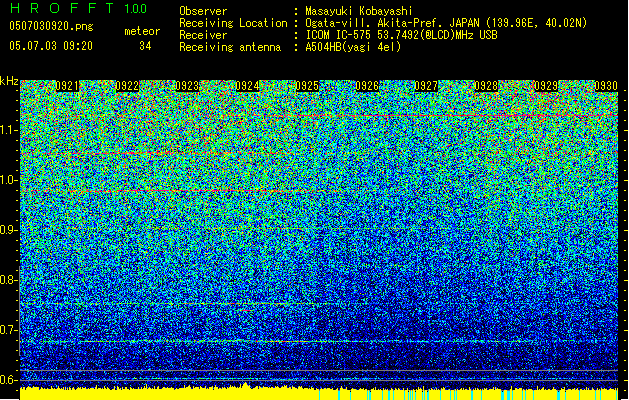This screenshot has height=400, width=629.
Task: Click the Ogata-vill. Akita-Pref. JAPAN location text
Action: (446, 23)
